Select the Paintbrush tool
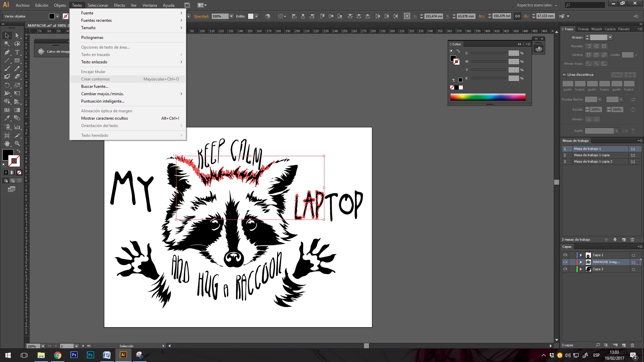 tap(7, 68)
